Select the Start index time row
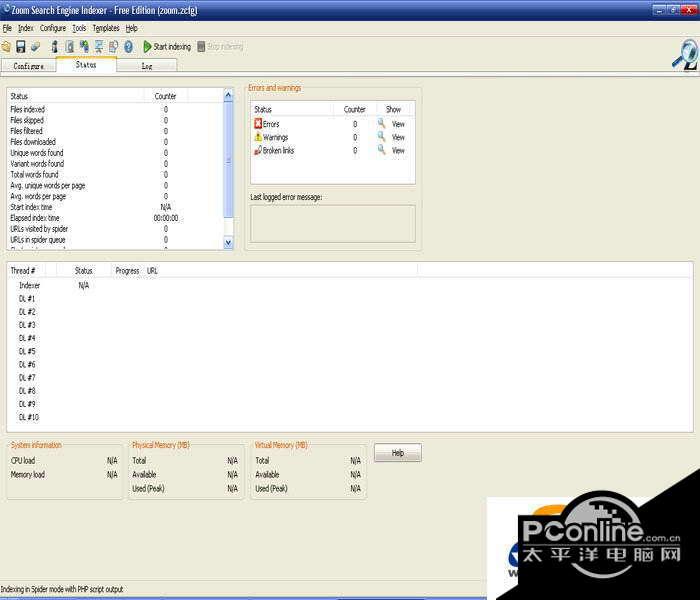The height and width of the screenshot is (600, 700). coord(115,207)
